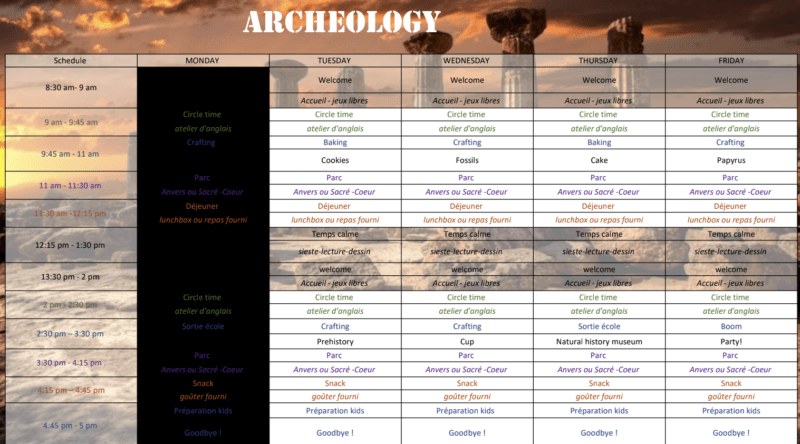Click Tuesday's Crafting cell above Prehistory
This screenshot has width=800, height=444.
coord(335,326)
